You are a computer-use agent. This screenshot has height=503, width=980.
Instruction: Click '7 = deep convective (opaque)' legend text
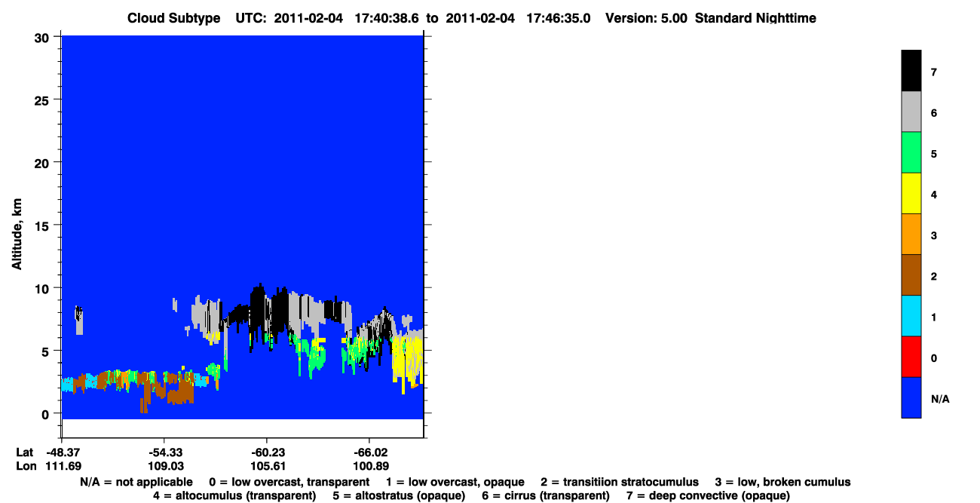point(708,495)
